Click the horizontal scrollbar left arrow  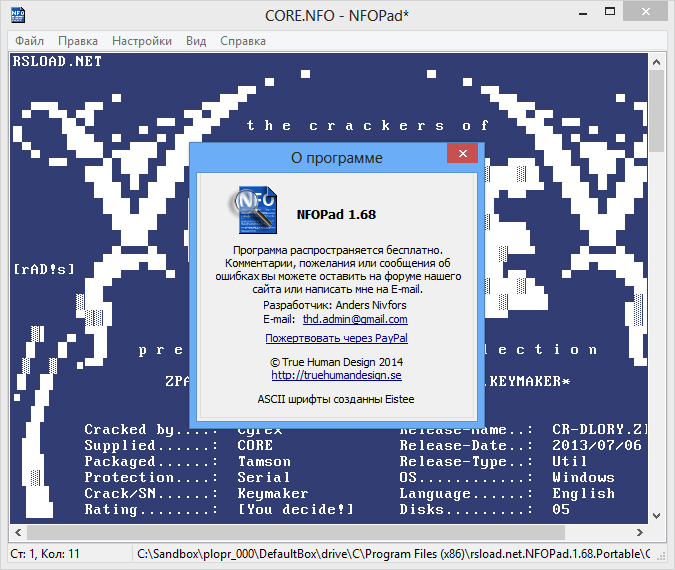click(18, 533)
